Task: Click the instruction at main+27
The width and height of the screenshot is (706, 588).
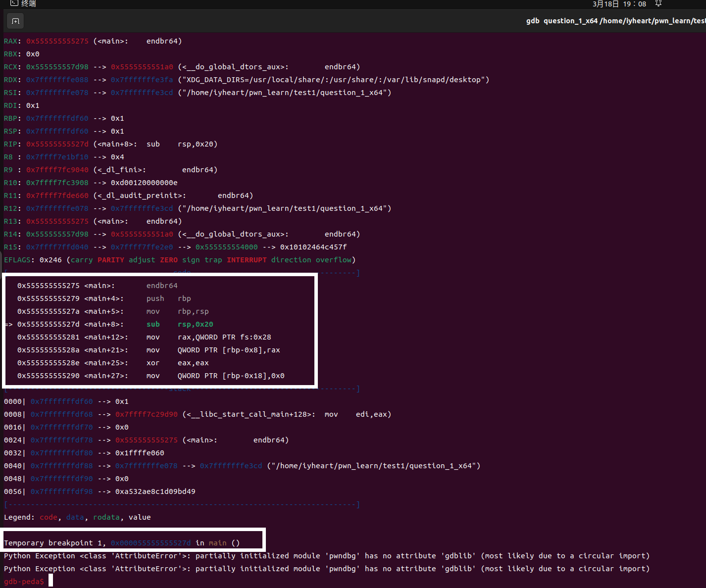Action: [215, 376]
